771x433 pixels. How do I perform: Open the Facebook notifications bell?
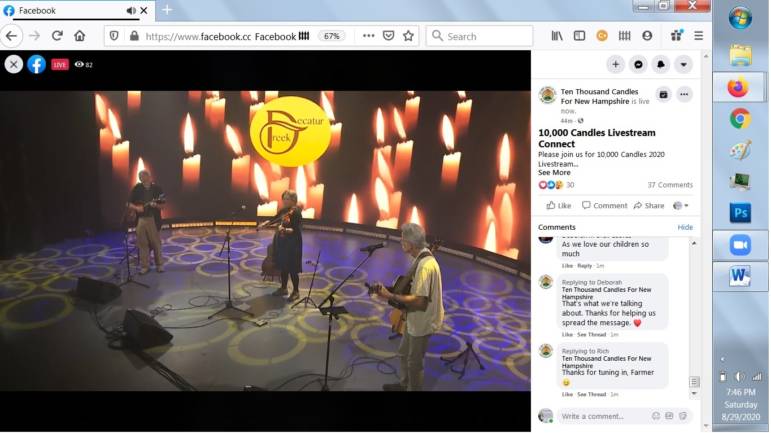tap(661, 64)
